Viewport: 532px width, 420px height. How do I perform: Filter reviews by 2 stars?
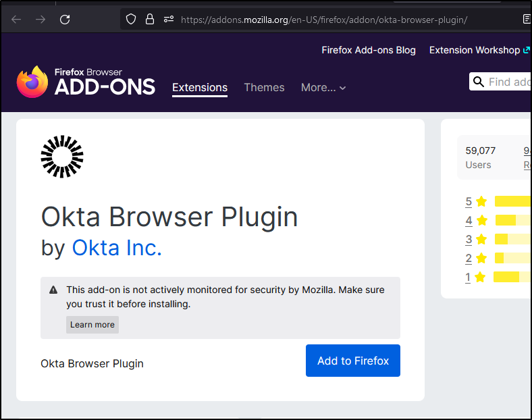tap(469, 259)
